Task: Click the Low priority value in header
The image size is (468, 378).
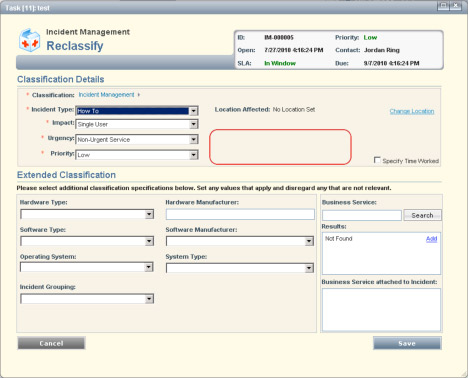Action: coord(370,37)
